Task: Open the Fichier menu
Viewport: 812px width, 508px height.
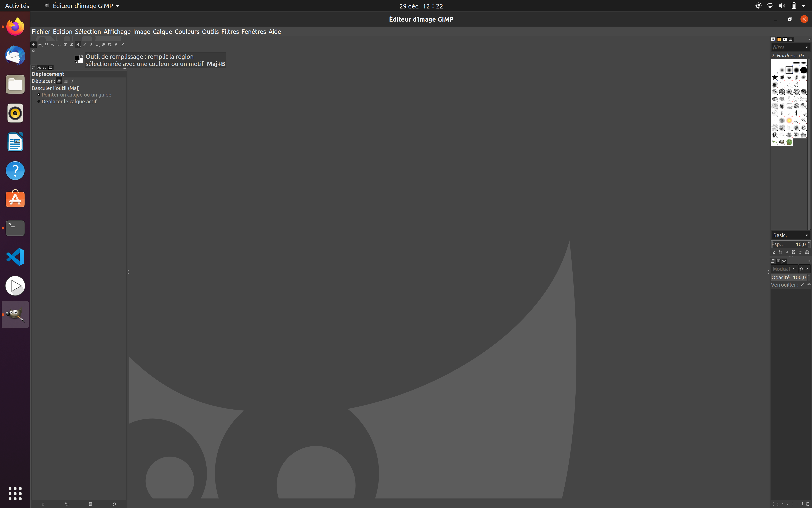Action: click(x=41, y=32)
